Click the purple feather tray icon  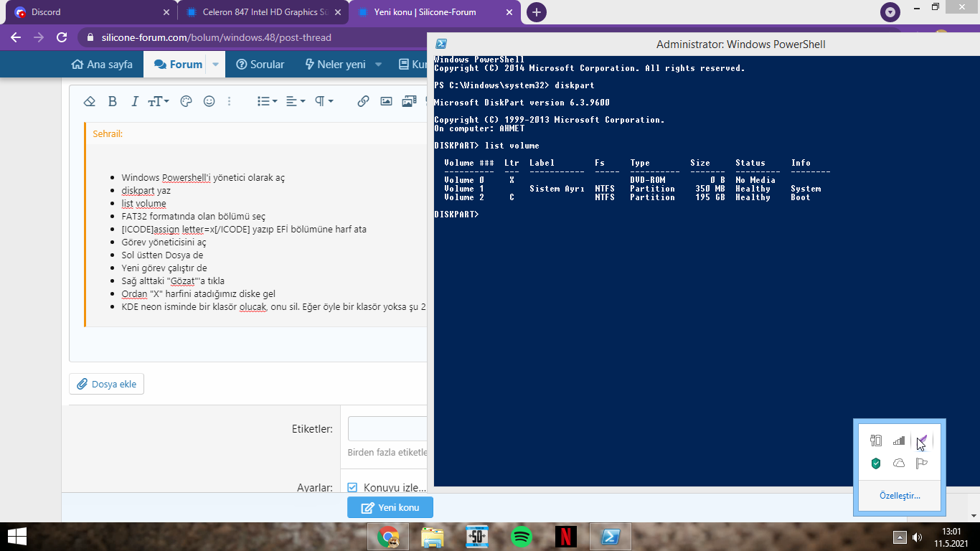(922, 441)
